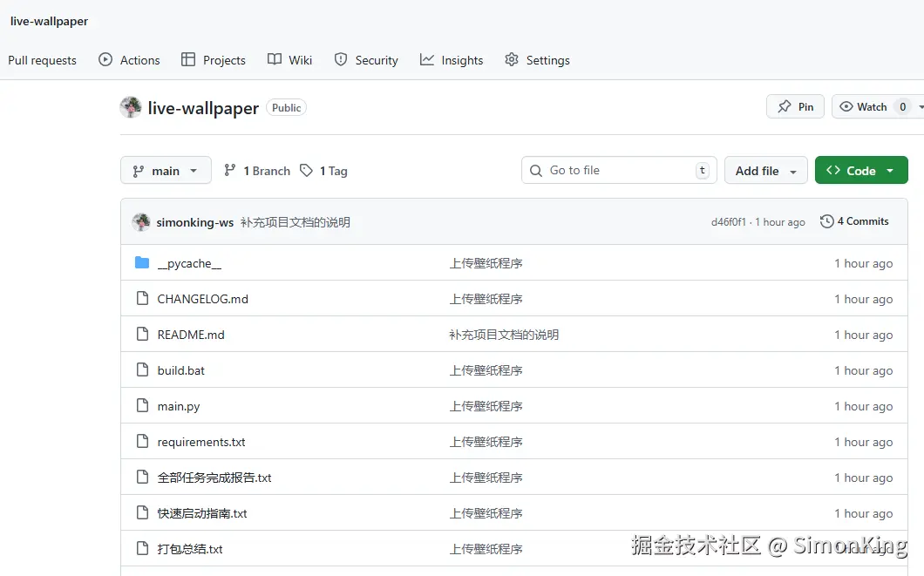Click the magnifier icon in Go to file
The height and width of the screenshot is (576, 924).
(536, 171)
